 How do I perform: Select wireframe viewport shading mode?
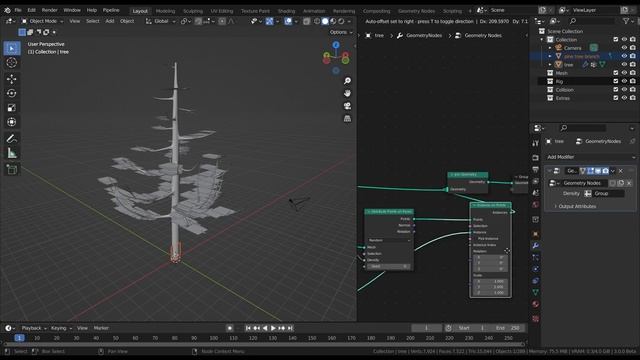pos(317,21)
